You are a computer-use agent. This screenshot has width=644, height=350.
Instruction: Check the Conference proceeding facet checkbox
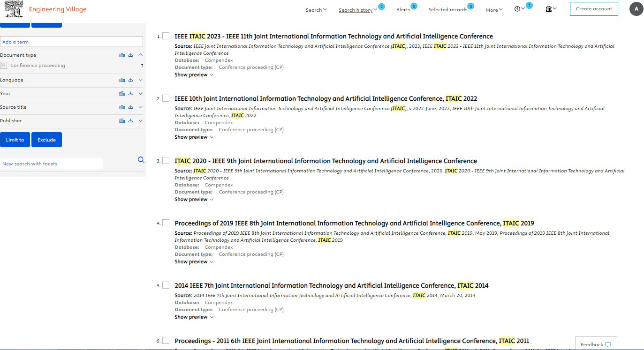tap(4, 66)
